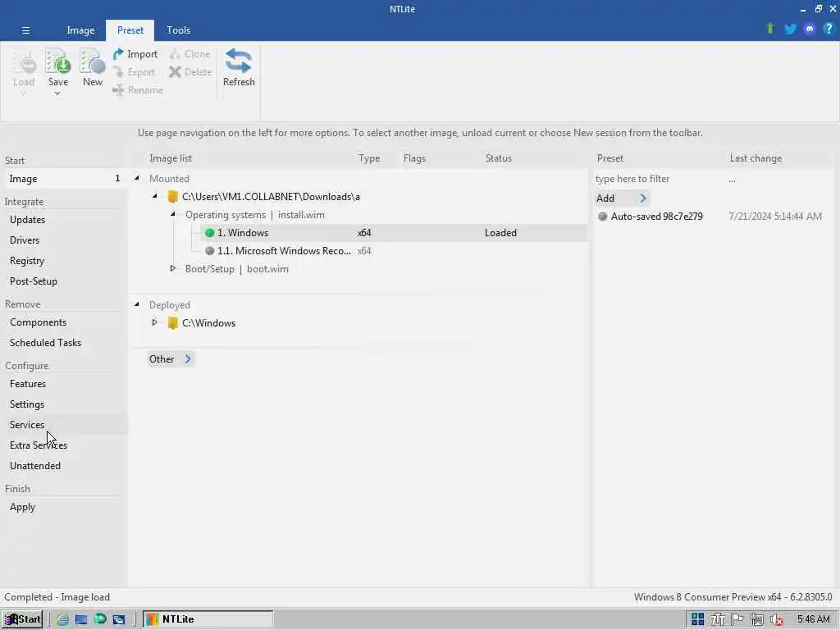Collapse the Mounted group
The width and height of the screenshot is (840, 630).
pyautogui.click(x=137, y=178)
